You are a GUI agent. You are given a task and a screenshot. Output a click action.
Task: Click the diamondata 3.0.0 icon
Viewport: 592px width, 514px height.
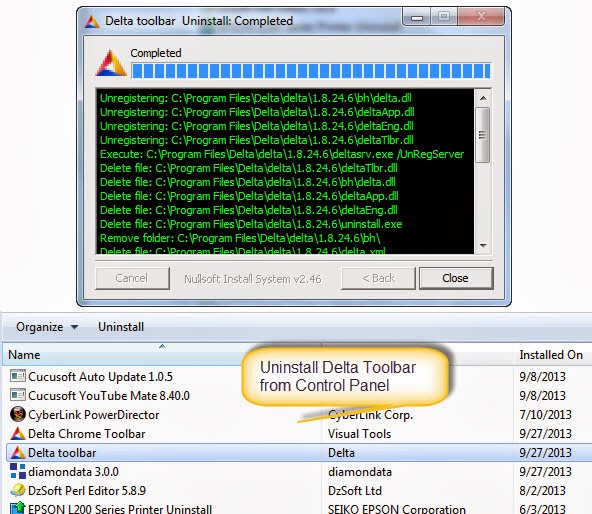click(x=18, y=471)
